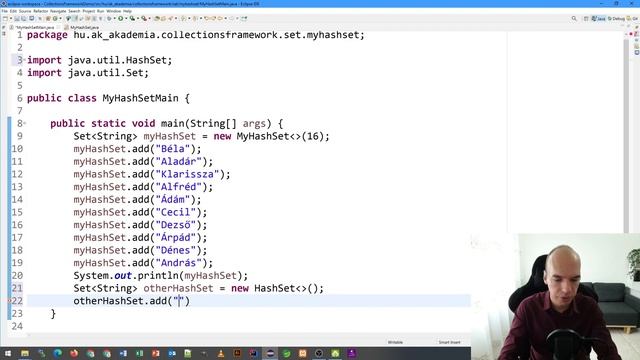Click the Save toolbar icon
This screenshot has height=360, width=640.
tap(17, 18)
